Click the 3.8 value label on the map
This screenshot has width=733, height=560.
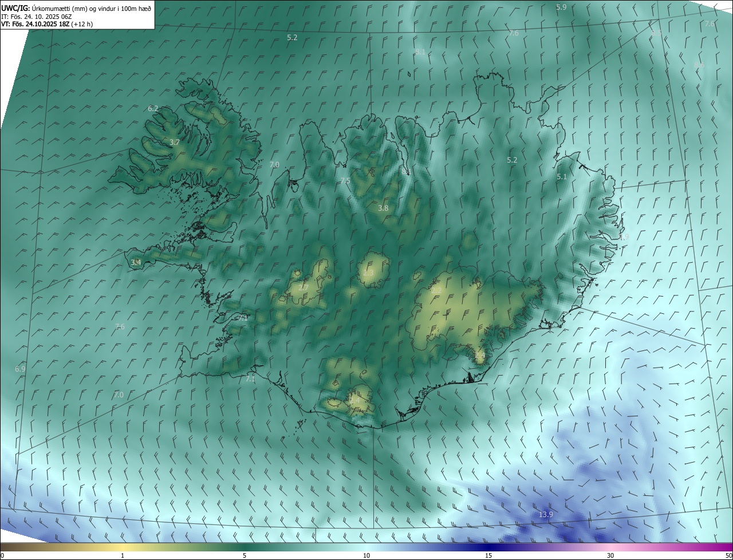(383, 208)
